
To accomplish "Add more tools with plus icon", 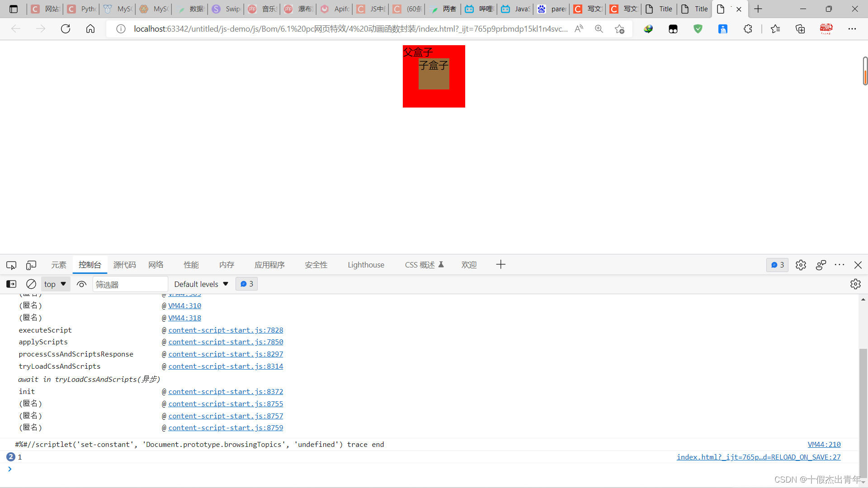I will click(500, 265).
